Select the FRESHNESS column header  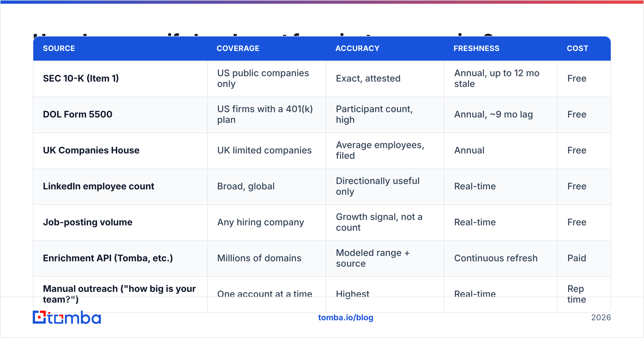(x=477, y=48)
